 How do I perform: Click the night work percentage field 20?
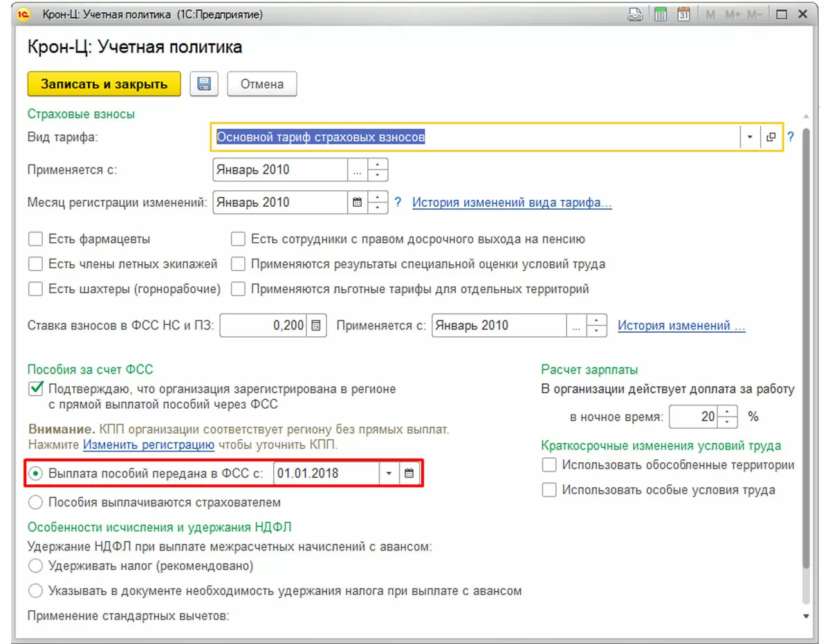coord(694,417)
